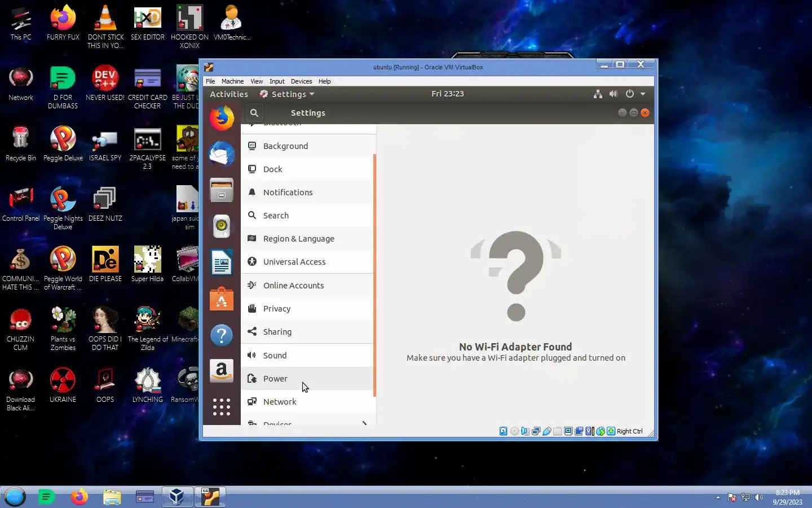
Task: Click Right Ctrl host key indicator
Action: point(629,431)
